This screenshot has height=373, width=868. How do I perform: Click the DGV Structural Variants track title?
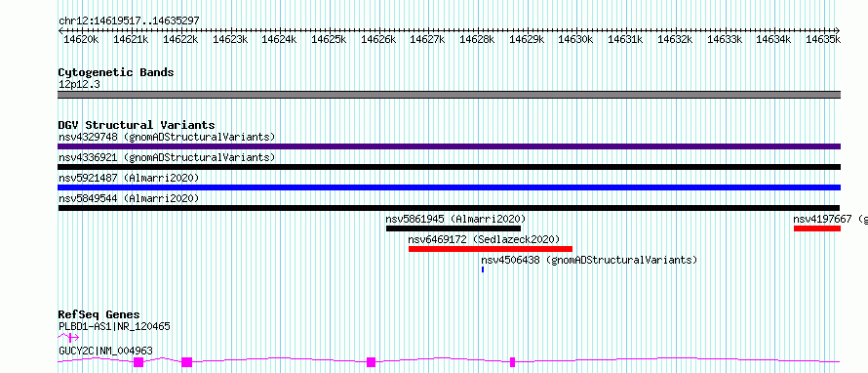coord(137,125)
